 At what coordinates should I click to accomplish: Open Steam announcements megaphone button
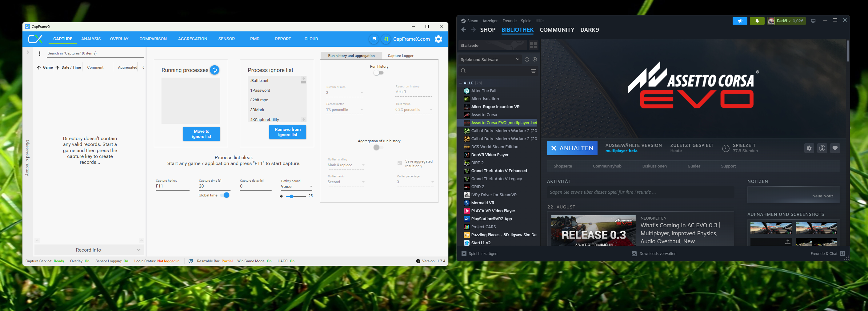[740, 21]
